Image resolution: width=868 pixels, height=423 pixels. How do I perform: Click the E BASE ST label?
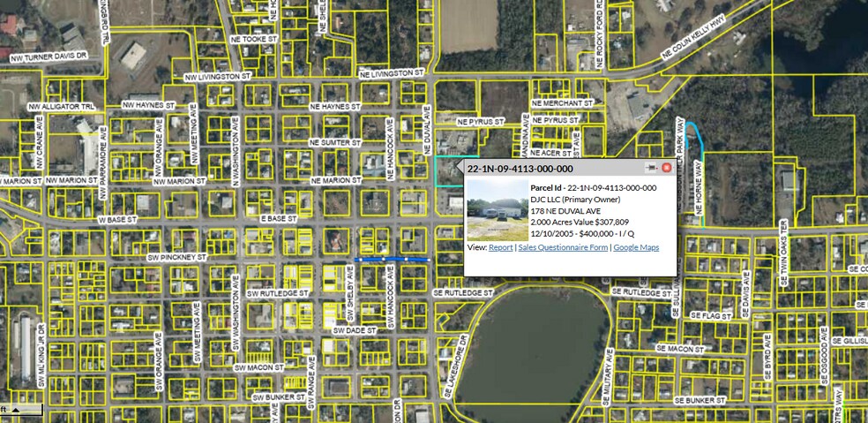click(279, 220)
